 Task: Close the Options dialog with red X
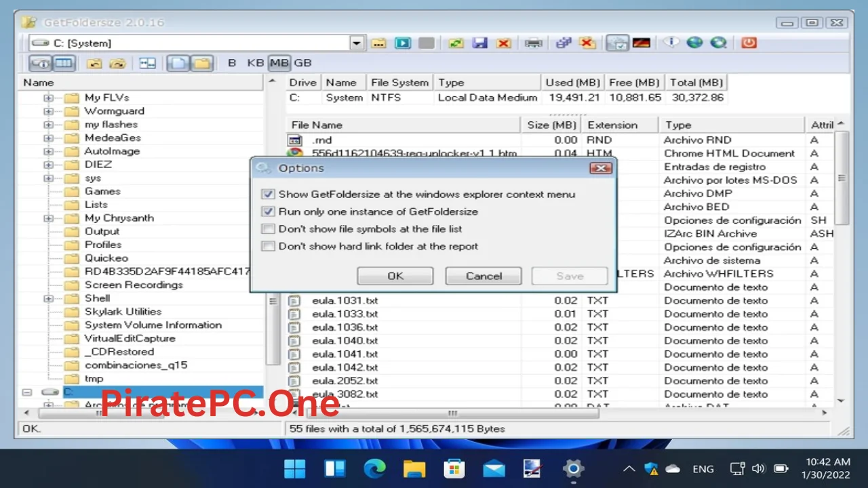pyautogui.click(x=601, y=168)
